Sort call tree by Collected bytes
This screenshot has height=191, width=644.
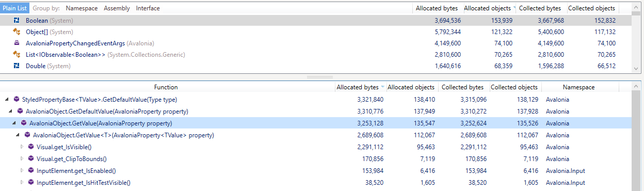pos(463,87)
